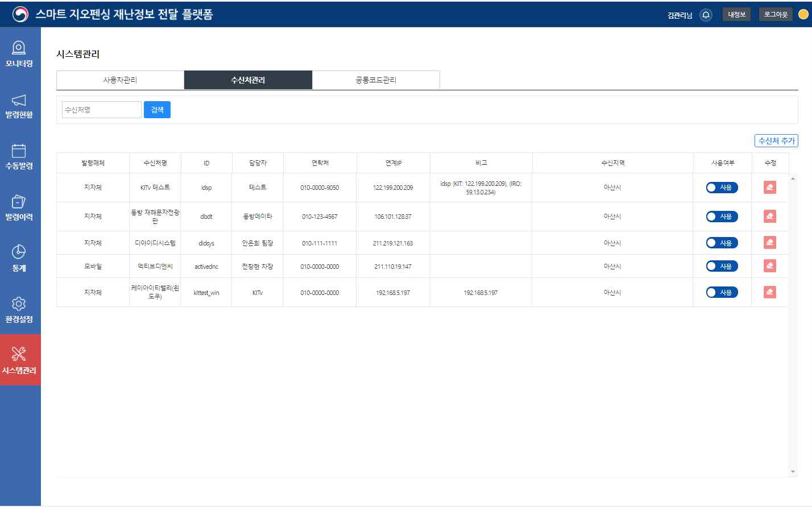Open the 통계 sidebar menu
The width and height of the screenshot is (812, 507).
point(19,257)
